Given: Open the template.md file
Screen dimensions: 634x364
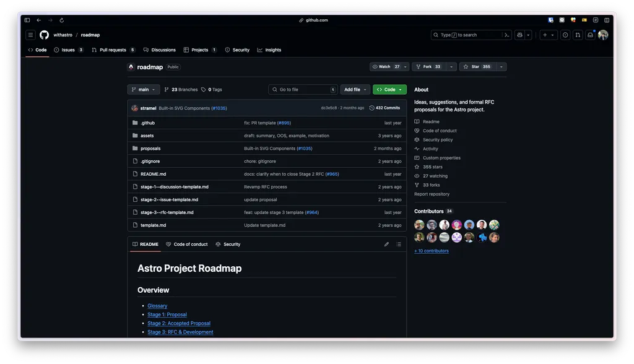Looking at the screenshot, I should pyautogui.click(x=154, y=225).
